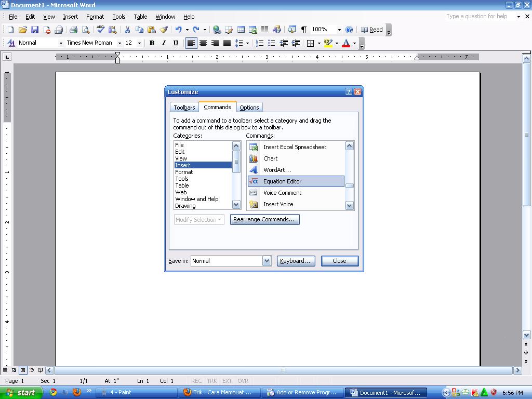Switch to Add or Remove Programs taskbar item
Image resolution: width=532 pixels, height=399 pixels.
[x=303, y=393]
